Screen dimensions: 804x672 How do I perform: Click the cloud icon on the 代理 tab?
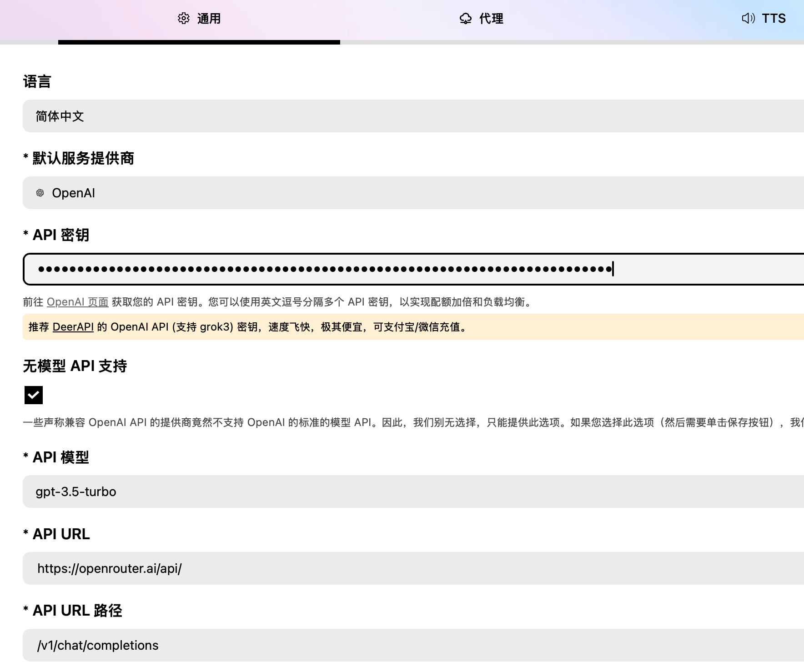pos(465,19)
